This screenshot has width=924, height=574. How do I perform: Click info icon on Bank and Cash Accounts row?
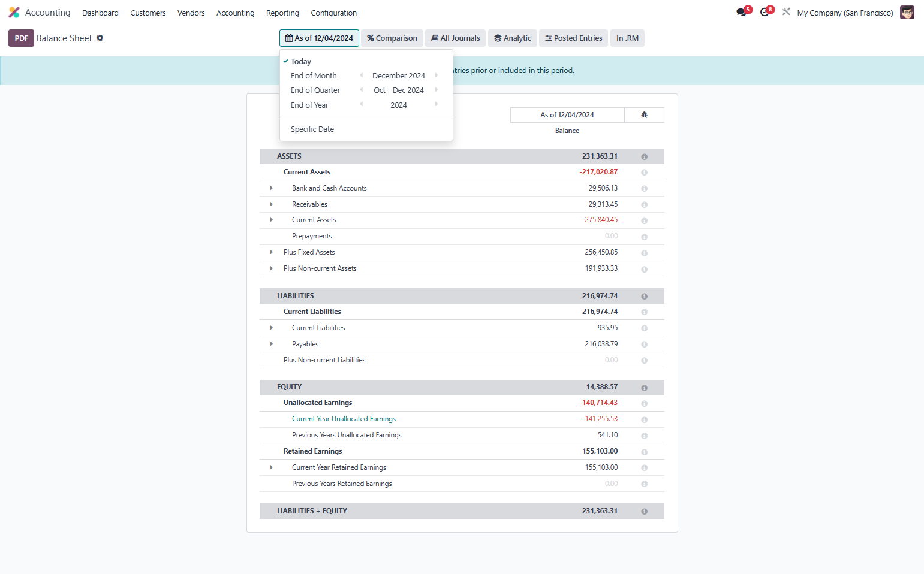click(644, 188)
